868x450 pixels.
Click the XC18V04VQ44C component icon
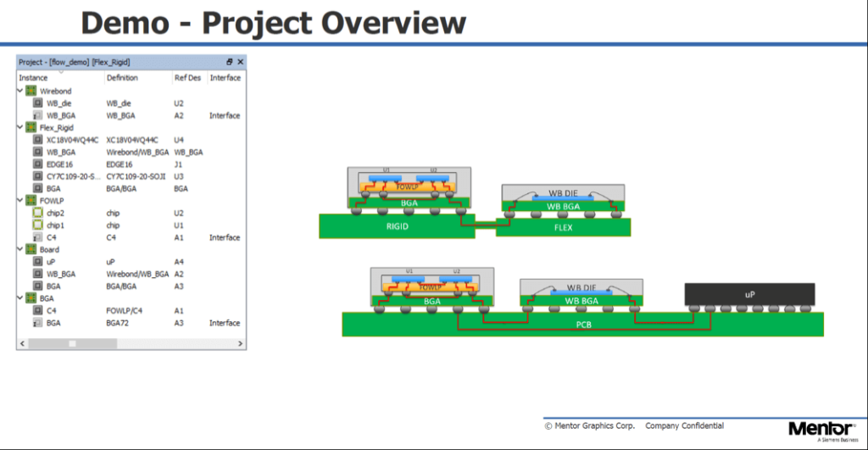pyautogui.click(x=37, y=139)
